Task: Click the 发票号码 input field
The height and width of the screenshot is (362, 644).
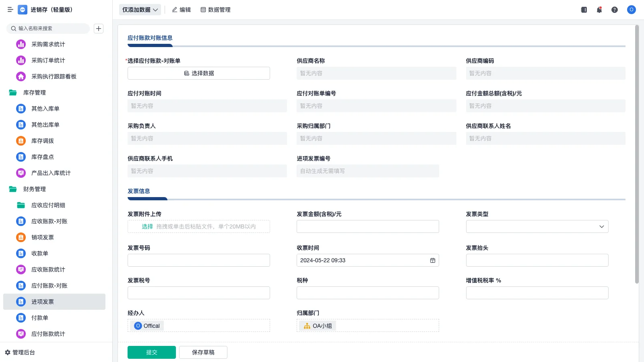Action: tap(199, 260)
